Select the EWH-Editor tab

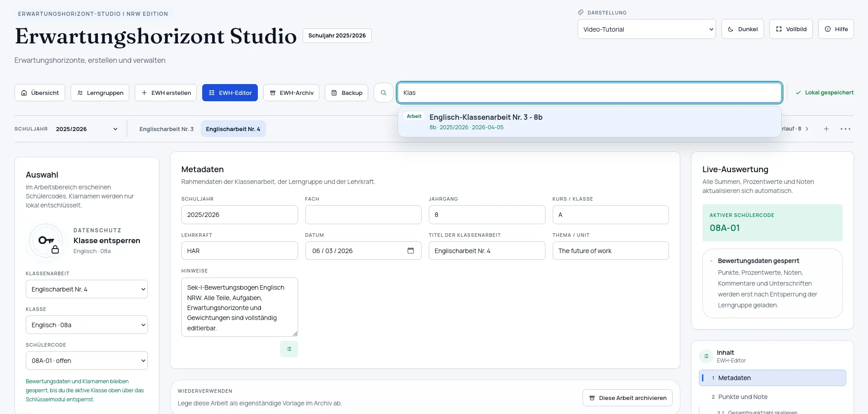pyautogui.click(x=230, y=93)
